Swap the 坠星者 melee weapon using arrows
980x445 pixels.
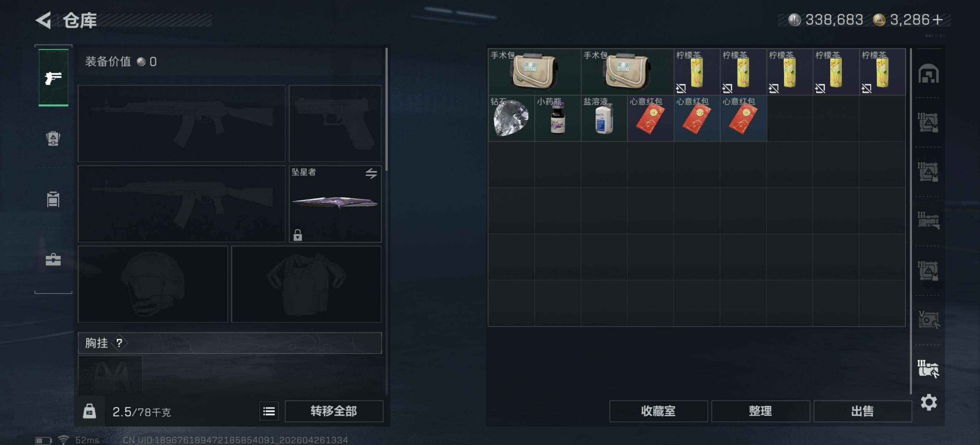coord(371,174)
